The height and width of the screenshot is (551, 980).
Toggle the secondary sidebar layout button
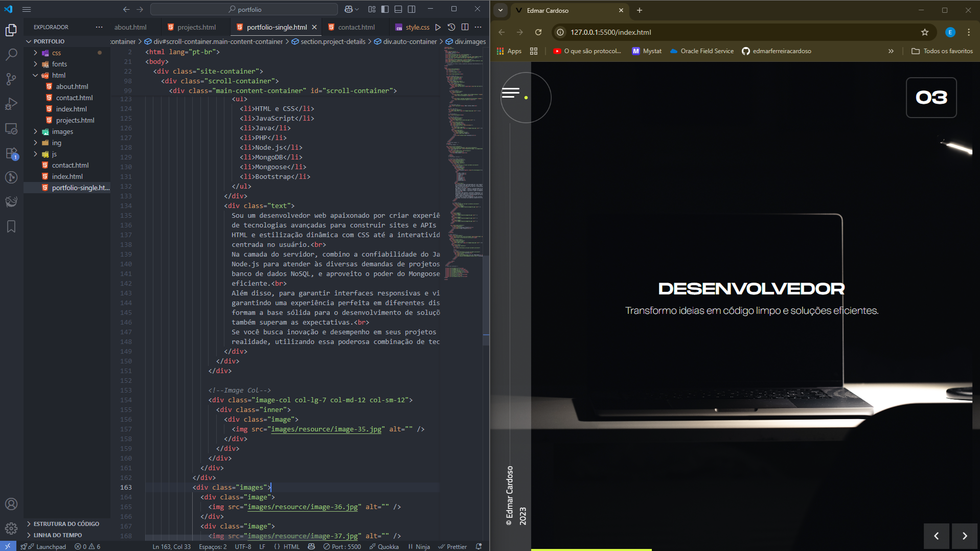(x=412, y=9)
